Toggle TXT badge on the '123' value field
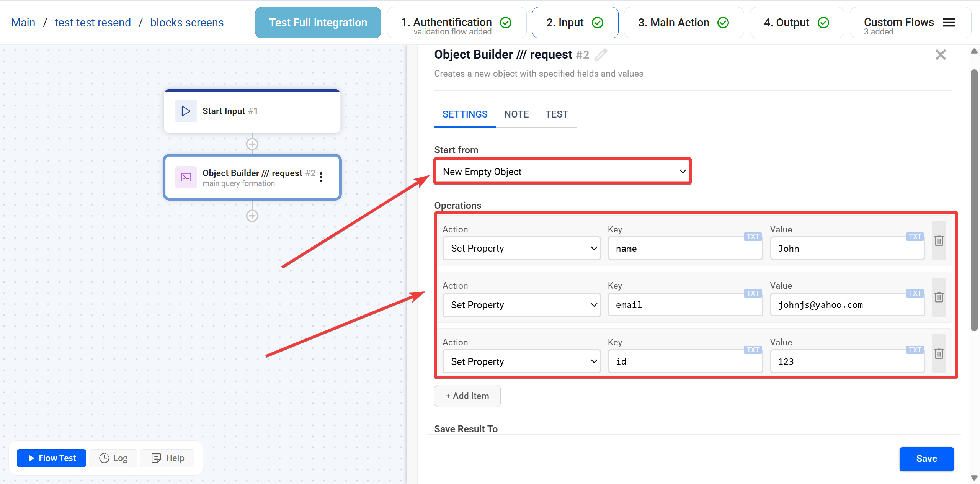 915,350
